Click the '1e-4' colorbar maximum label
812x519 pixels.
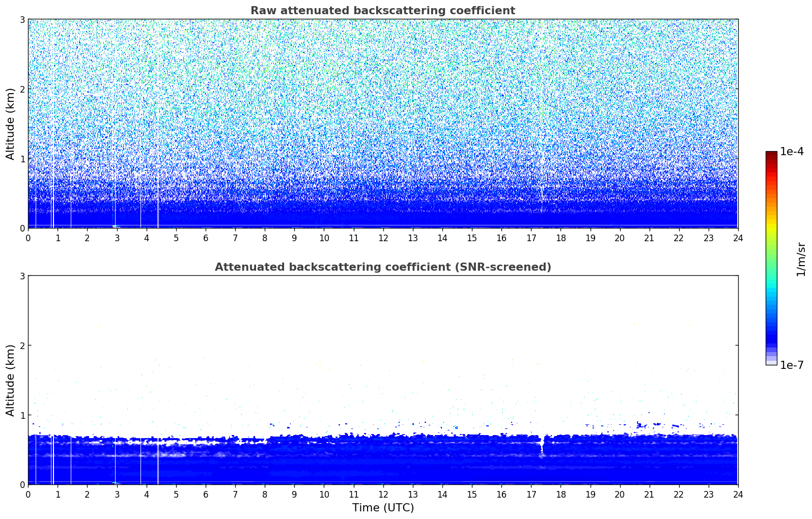pos(792,152)
